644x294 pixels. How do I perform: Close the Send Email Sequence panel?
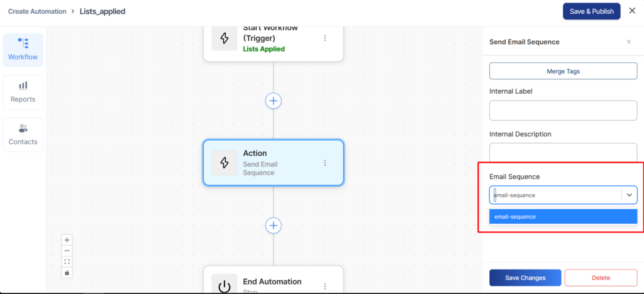pyautogui.click(x=628, y=42)
